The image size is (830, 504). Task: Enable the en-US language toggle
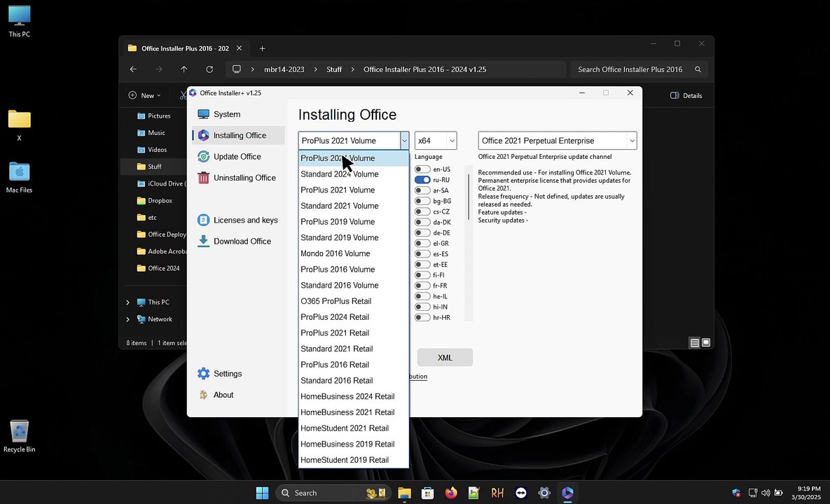(422, 169)
